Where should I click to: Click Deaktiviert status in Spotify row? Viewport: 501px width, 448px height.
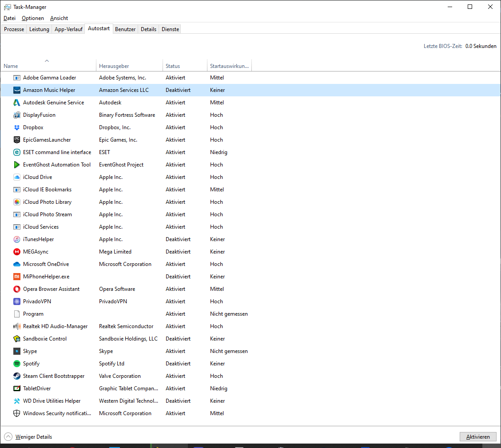point(178,364)
